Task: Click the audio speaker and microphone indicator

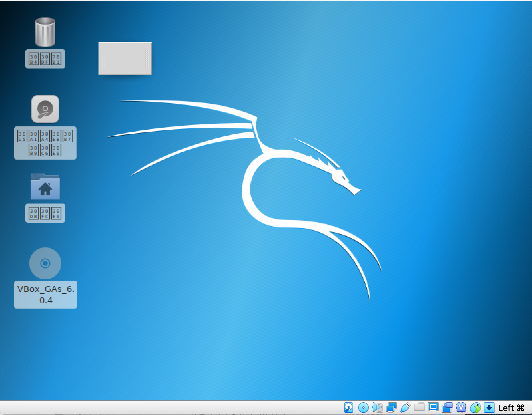Action: pos(378,407)
